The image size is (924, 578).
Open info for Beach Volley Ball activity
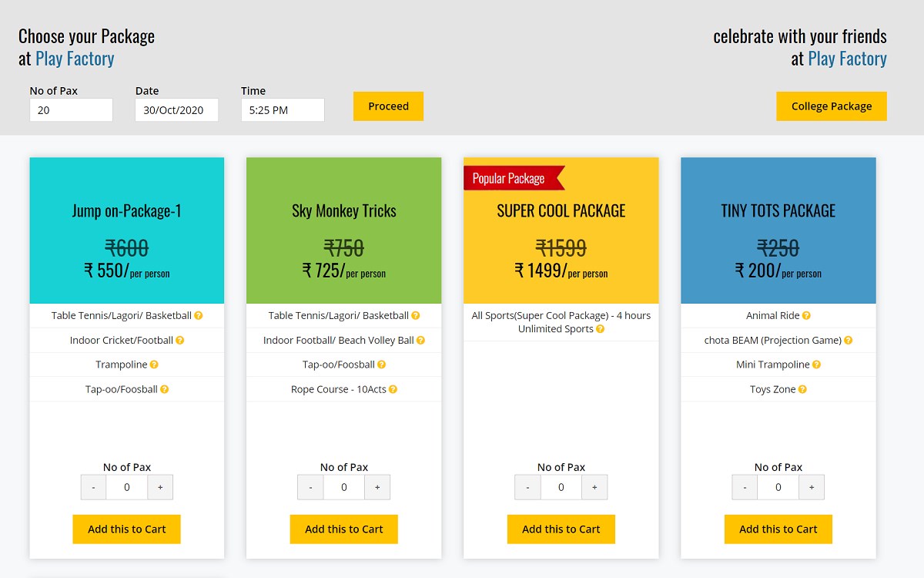(x=420, y=340)
